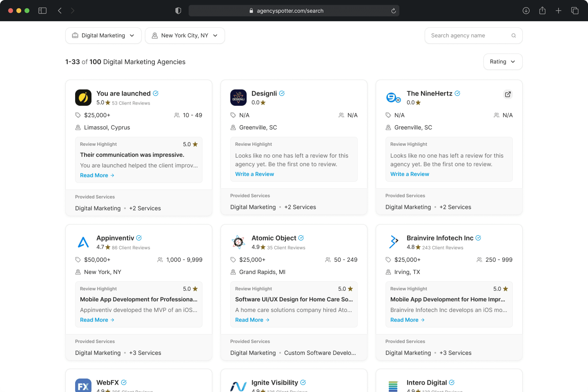This screenshot has height=392, width=588.
Task: Go back with browser back arrow
Action: (x=60, y=10)
